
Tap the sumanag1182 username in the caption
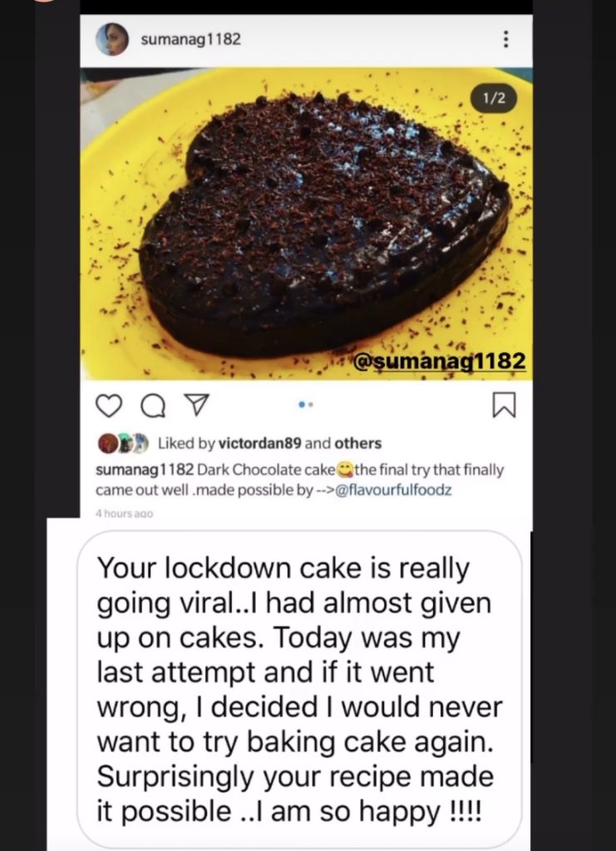pos(145,470)
